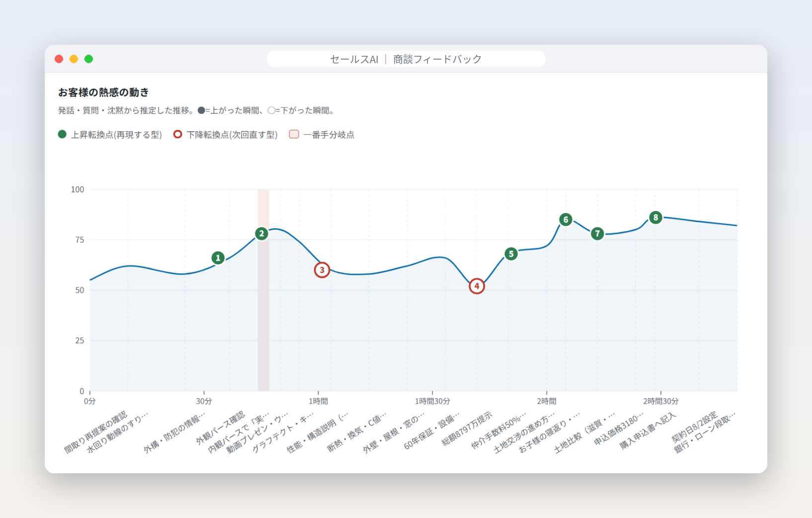This screenshot has height=518, width=812.
Task: Click the セールスAI｜商談フィードバック title field
Action: (x=406, y=59)
